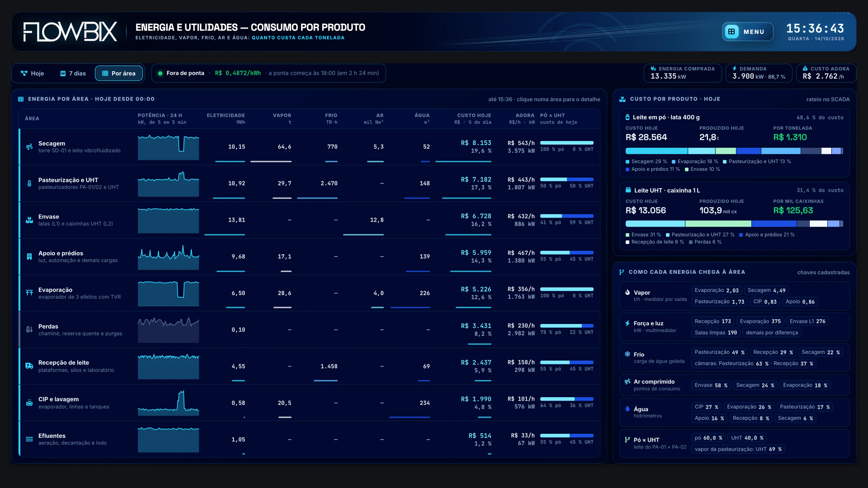Select the Por área tab

coord(119,73)
